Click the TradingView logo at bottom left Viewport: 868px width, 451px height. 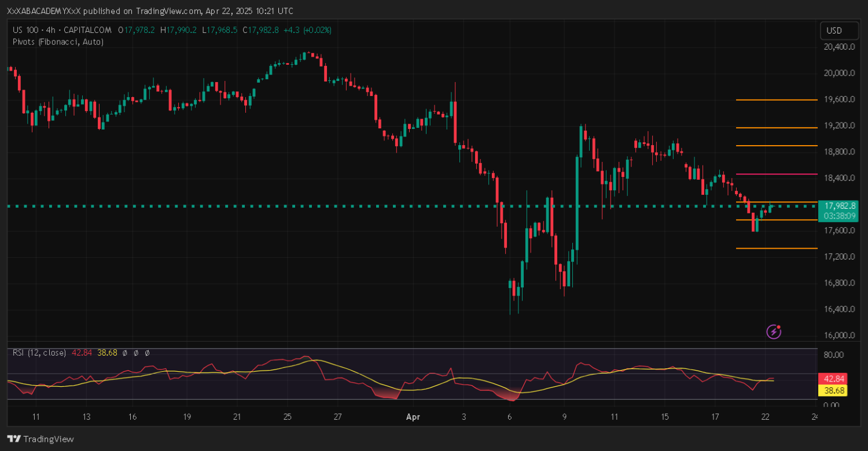[x=41, y=439]
